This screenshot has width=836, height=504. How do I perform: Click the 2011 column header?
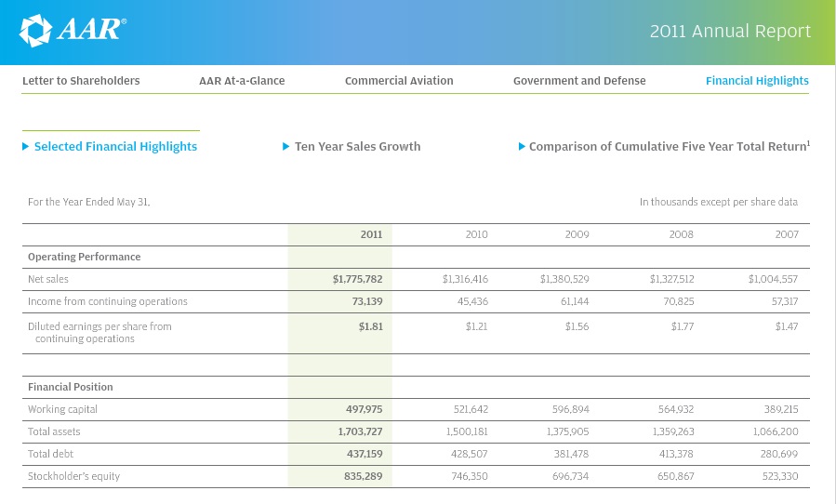(x=371, y=235)
